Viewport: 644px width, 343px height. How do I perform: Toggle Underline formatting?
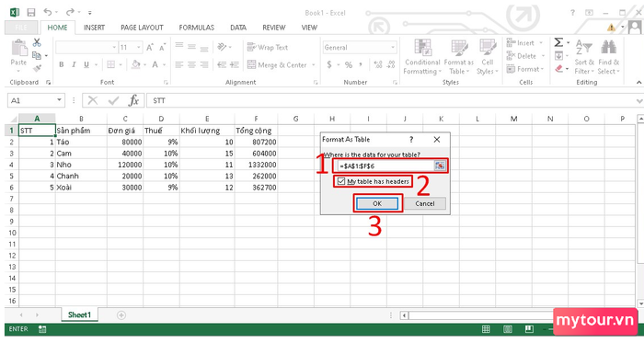(86, 64)
